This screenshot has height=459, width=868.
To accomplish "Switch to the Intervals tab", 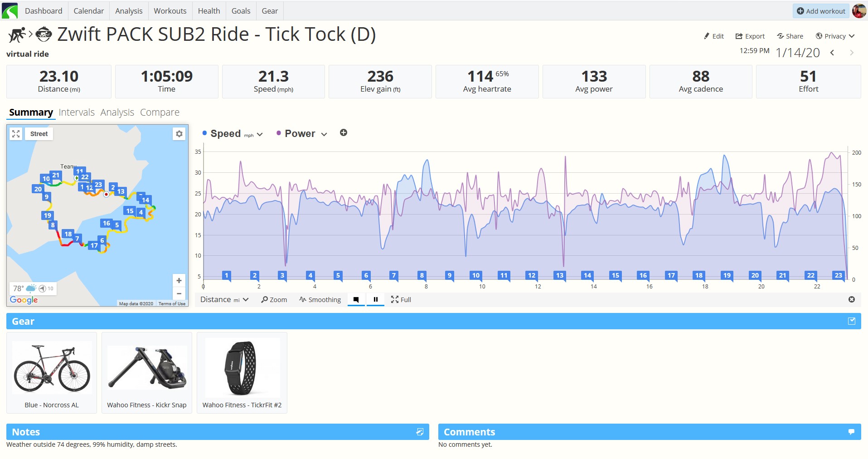I will [77, 112].
